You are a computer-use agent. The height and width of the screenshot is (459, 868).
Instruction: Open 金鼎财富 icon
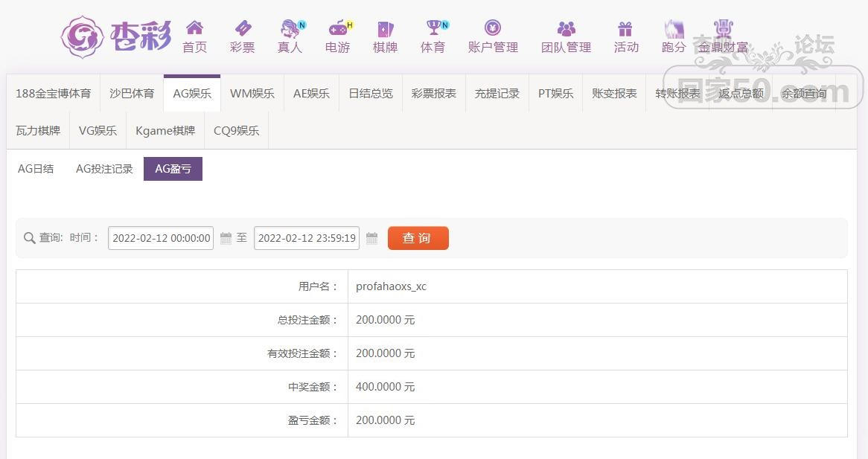click(x=723, y=28)
